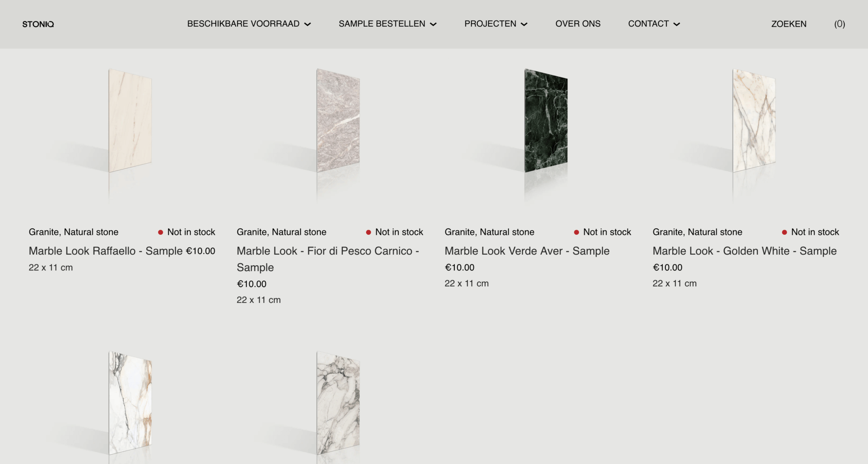Open the Contact dropdown chevron
This screenshot has width=868, height=464.
(x=676, y=24)
